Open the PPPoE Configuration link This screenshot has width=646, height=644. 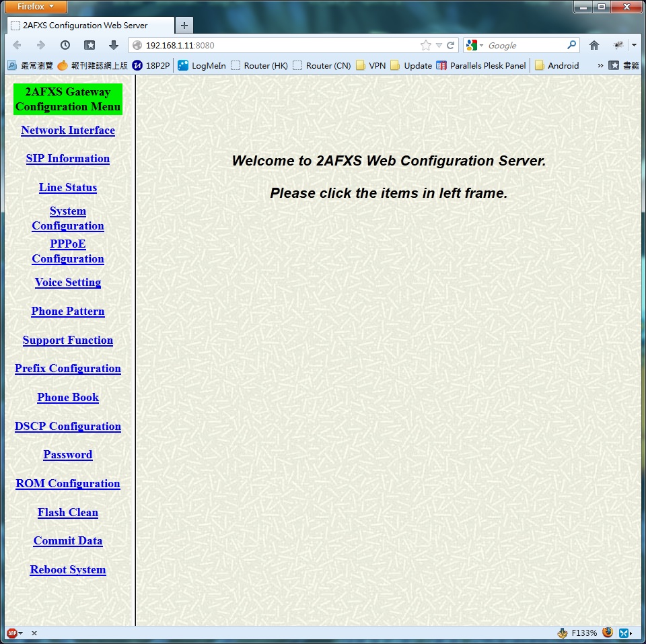(x=68, y=251)
